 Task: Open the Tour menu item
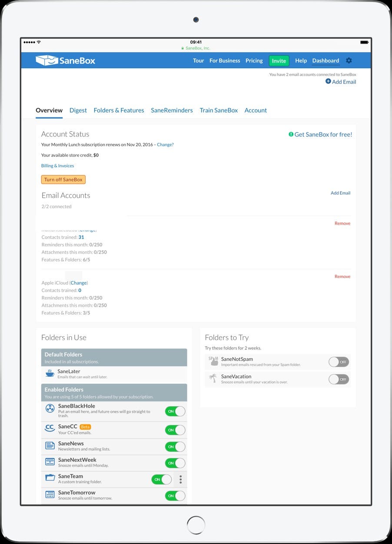coord(199,60)
